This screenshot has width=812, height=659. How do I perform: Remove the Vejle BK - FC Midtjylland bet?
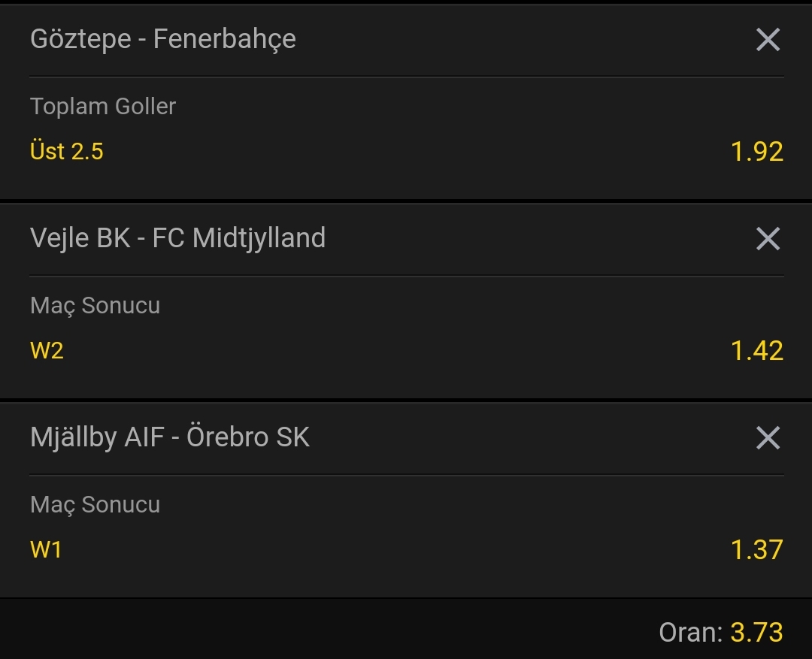(x=768, y=239)
